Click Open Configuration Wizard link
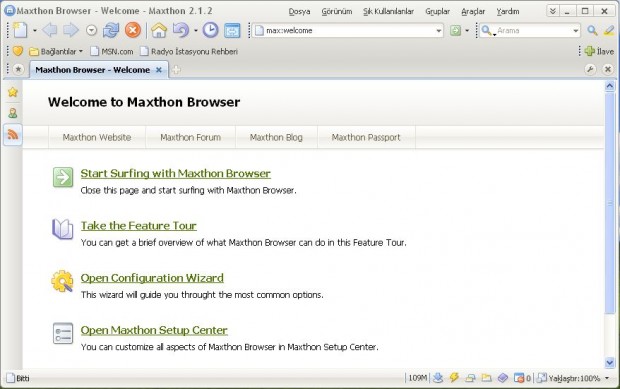 [x=152, y=278]
